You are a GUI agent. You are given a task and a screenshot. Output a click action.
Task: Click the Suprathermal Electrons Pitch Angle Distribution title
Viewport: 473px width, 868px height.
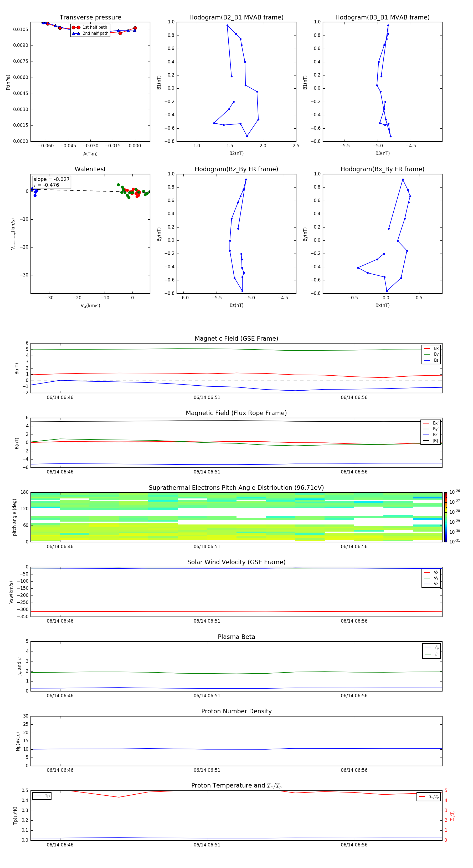(x=236, y=488)
